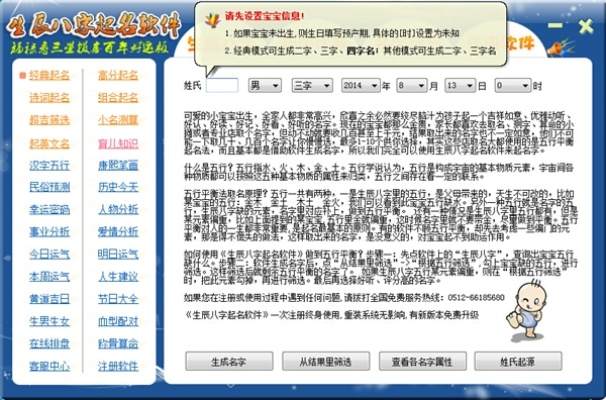
Task: Open 民俗预测 section
Action: click(x=49, y=187)
